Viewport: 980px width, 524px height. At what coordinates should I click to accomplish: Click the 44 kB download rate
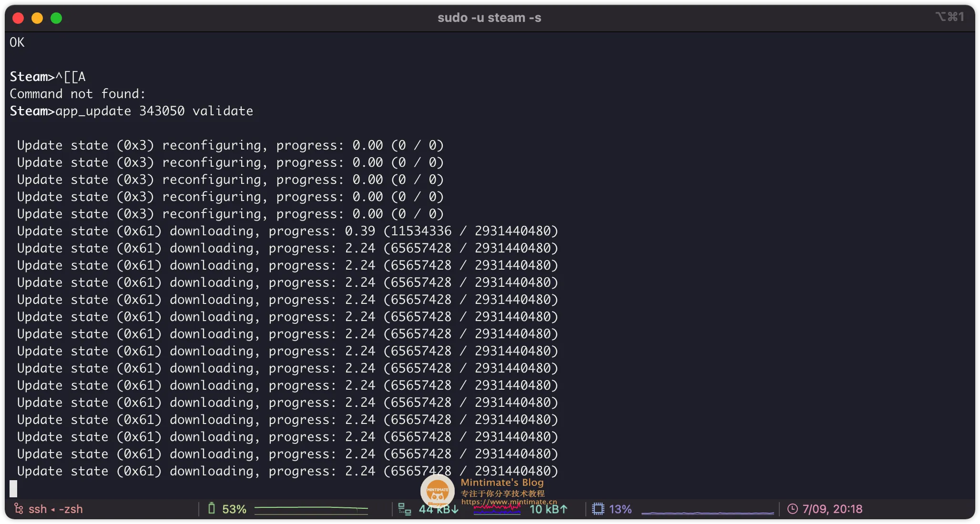(439, 509)
